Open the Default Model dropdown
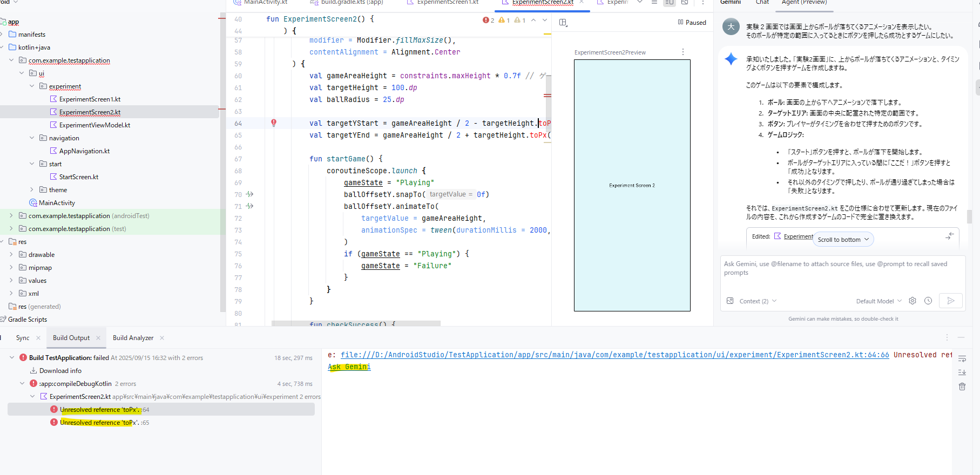Viewport: 980px width, 475px height. coord(878,301)
